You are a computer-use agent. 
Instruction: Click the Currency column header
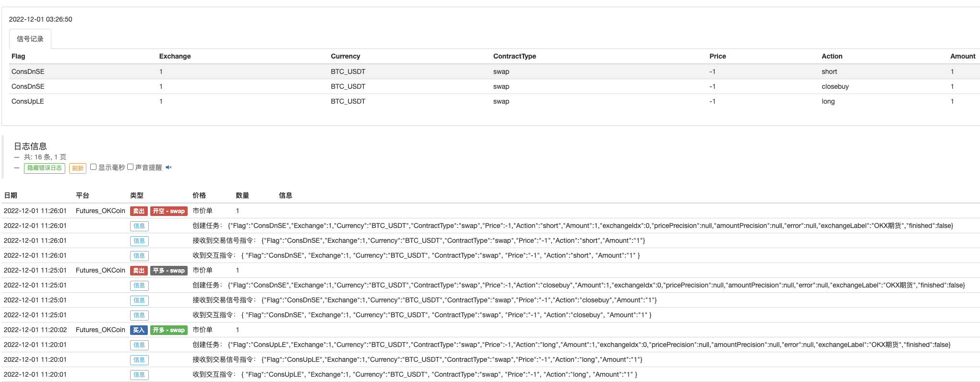click(345, 56)
